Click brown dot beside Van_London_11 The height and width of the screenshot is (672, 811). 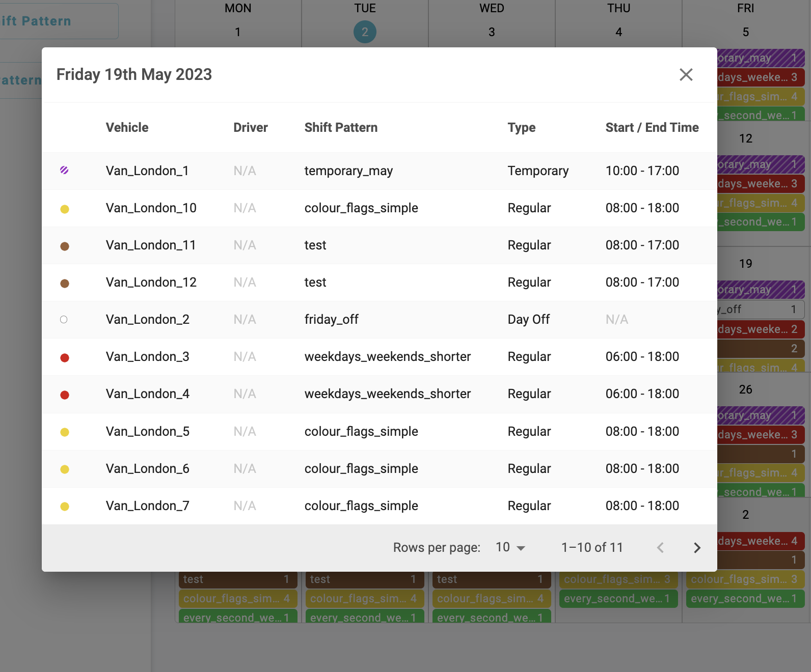(x=65, y=246)
